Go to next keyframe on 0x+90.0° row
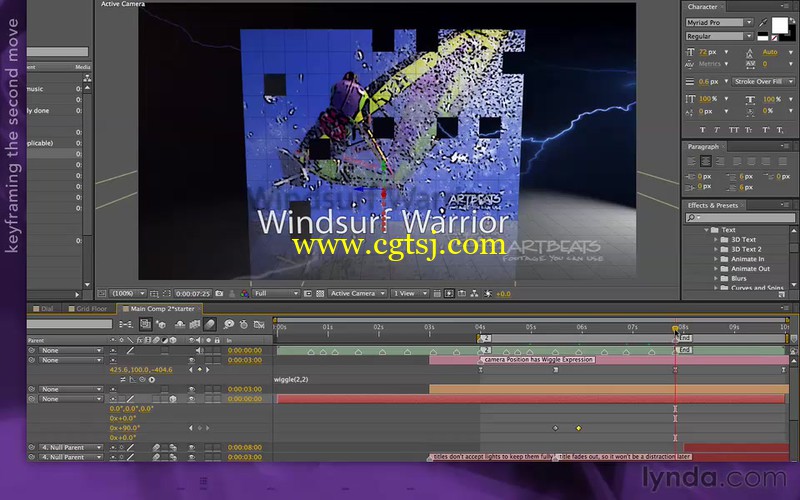This screenshot has height=500, width=800. click(208, 428)
